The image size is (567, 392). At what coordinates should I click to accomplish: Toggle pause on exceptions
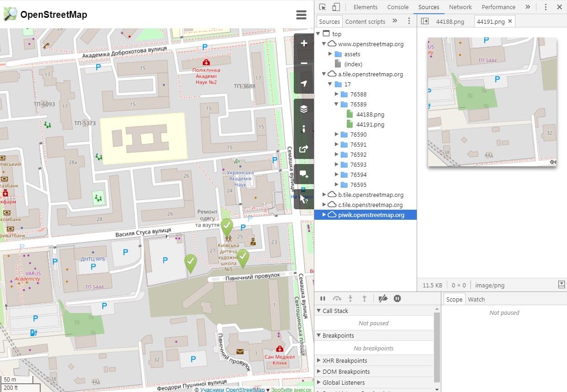(397, 298)
